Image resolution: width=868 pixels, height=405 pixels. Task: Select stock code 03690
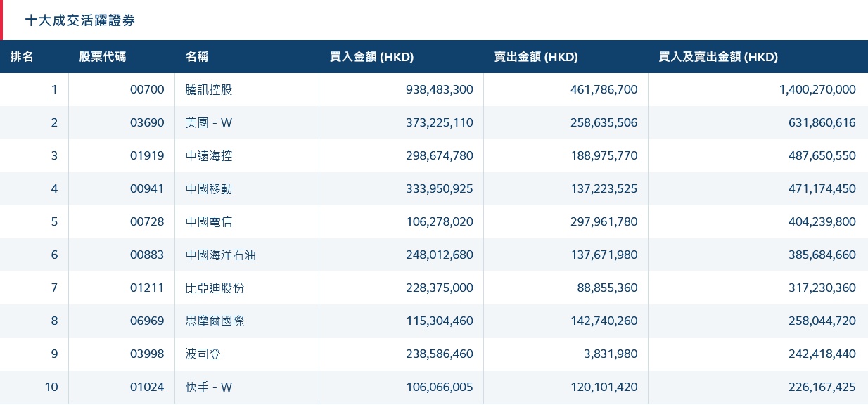point(147,122)
